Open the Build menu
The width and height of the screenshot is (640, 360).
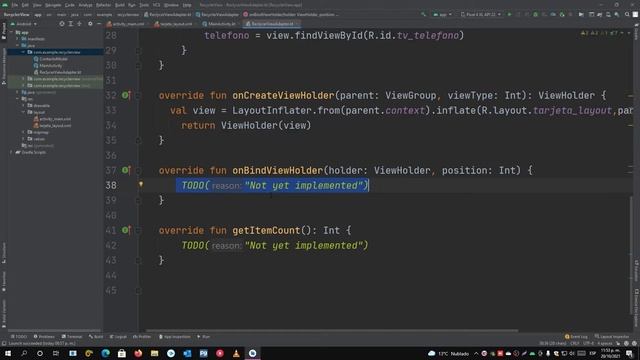click(120, 5)
